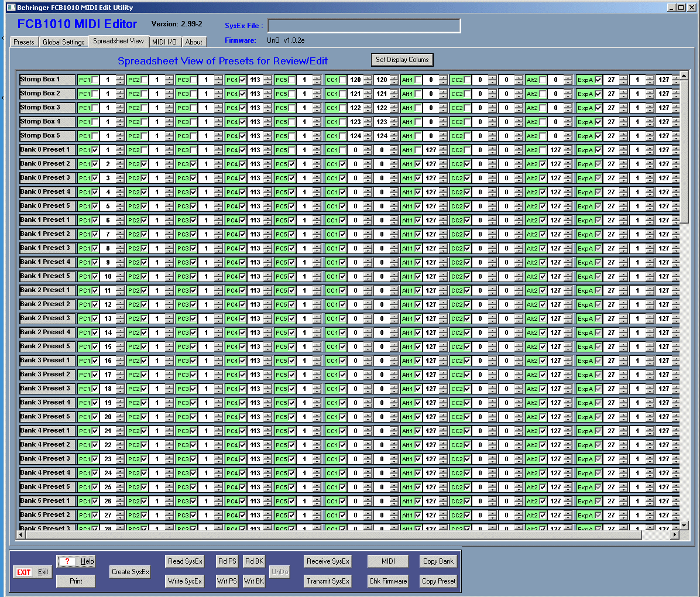
Task: Toggle PC4 checkbox in Stomp Box 3 row
Action: click(242, 108)
